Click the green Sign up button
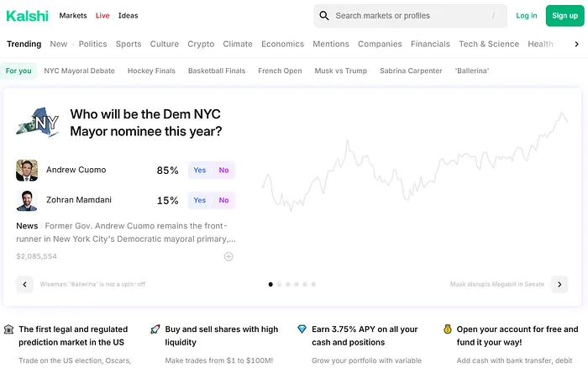588x368 pixels. (564, 15)
